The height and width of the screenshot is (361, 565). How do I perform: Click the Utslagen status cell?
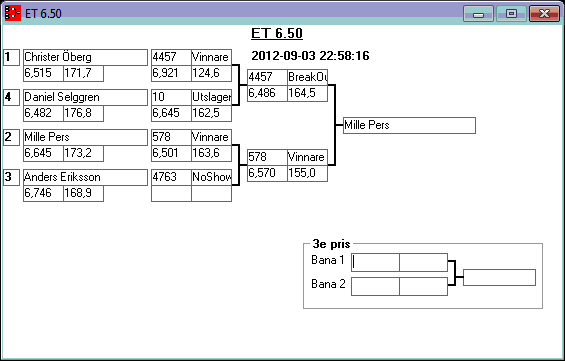pyautogui.click(x=212, y=97)
